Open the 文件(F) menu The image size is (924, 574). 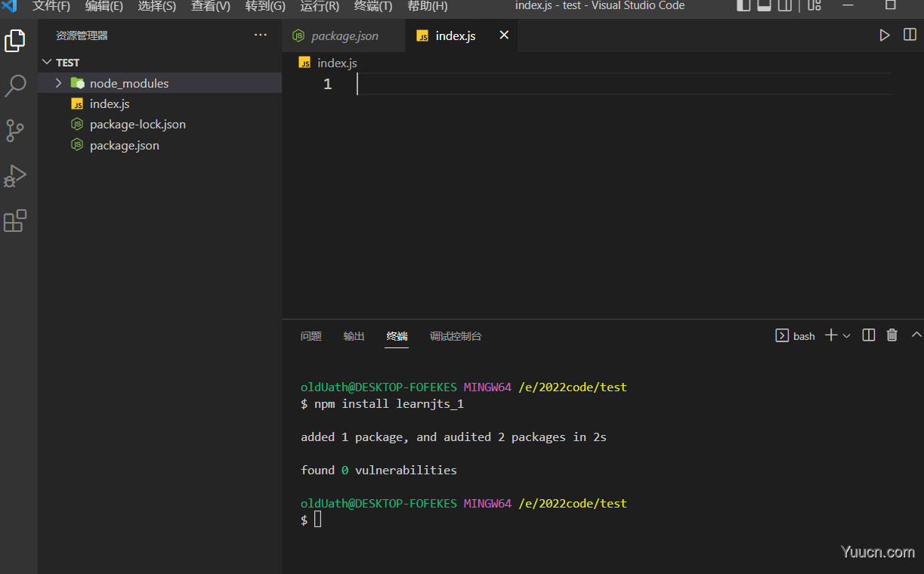tap(51, 6)
